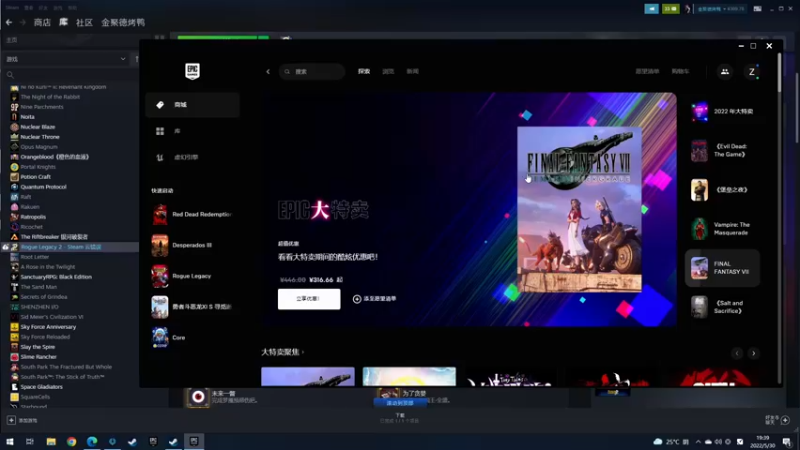Select Slay the Spire in Steam library

click(x=37, y=347)
